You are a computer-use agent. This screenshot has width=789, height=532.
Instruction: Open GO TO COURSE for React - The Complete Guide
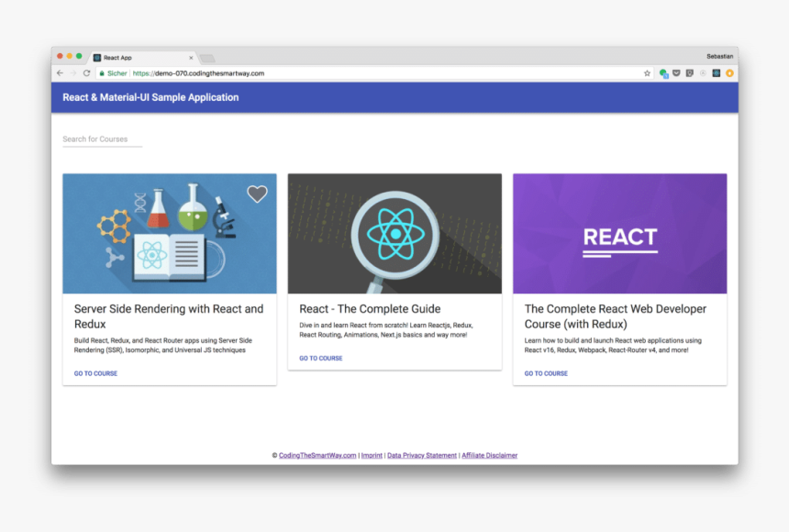pos(320,359)
